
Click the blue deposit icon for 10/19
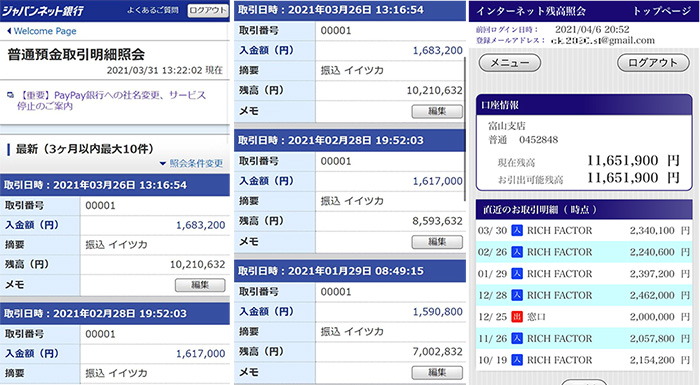[517, 360]
